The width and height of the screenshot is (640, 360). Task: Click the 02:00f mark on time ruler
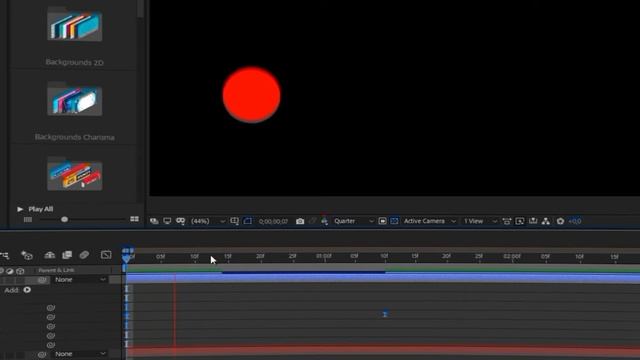coord(512,256)
